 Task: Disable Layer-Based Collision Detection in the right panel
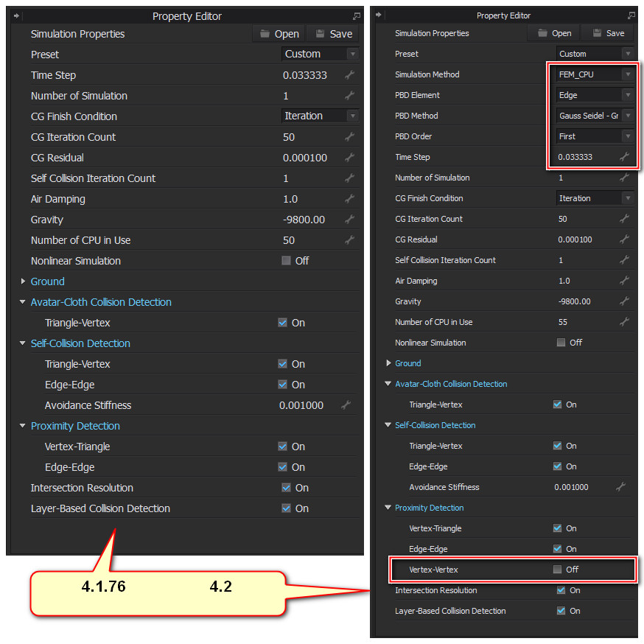coord(561,611)
